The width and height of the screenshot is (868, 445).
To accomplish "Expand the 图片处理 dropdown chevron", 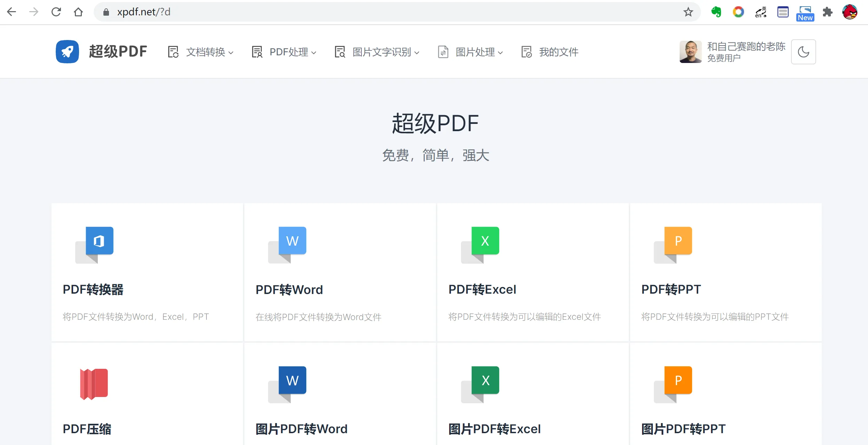I will [x=500, y=53].
